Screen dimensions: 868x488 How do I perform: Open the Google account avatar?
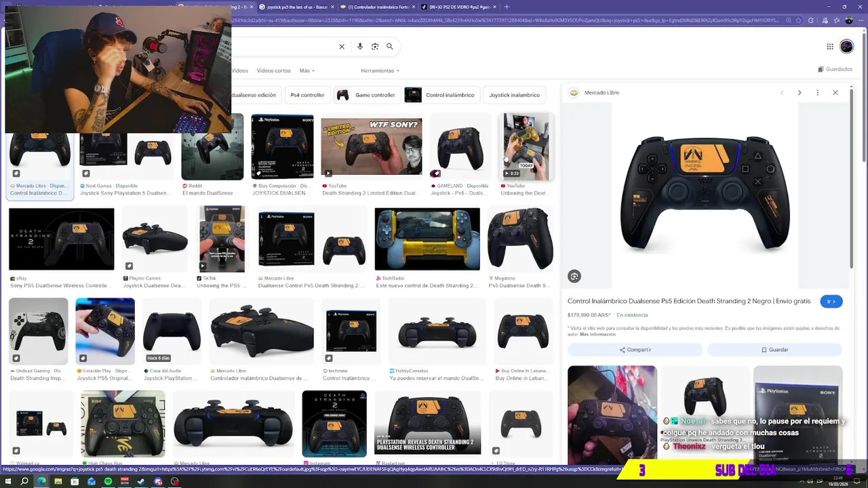click(x=846, y=47)
